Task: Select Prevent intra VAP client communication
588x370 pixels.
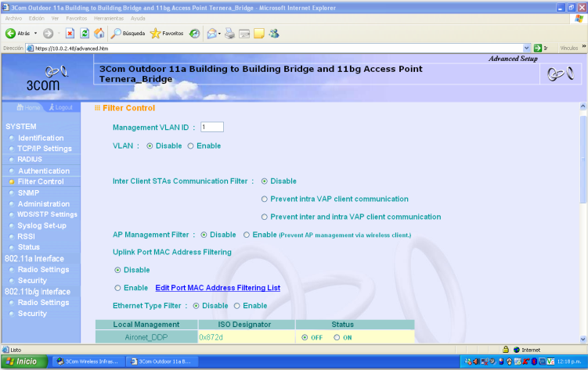Action: coord(265,199)
